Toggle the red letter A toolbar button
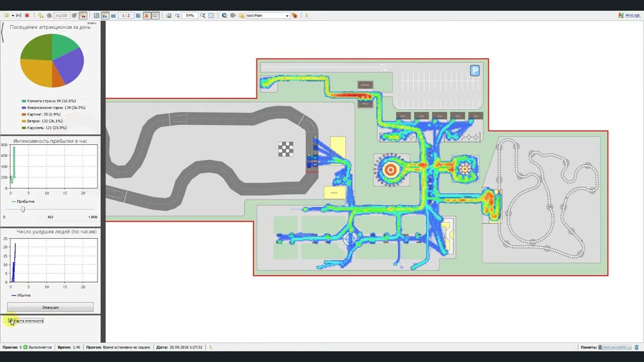644x362 pixels. click(147, 16)
